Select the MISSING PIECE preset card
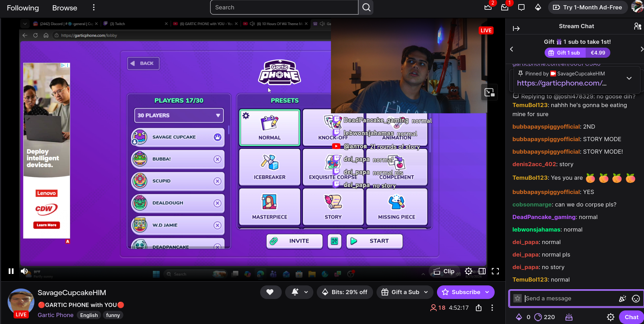This screenshot has width=644, height=324. 397,206
